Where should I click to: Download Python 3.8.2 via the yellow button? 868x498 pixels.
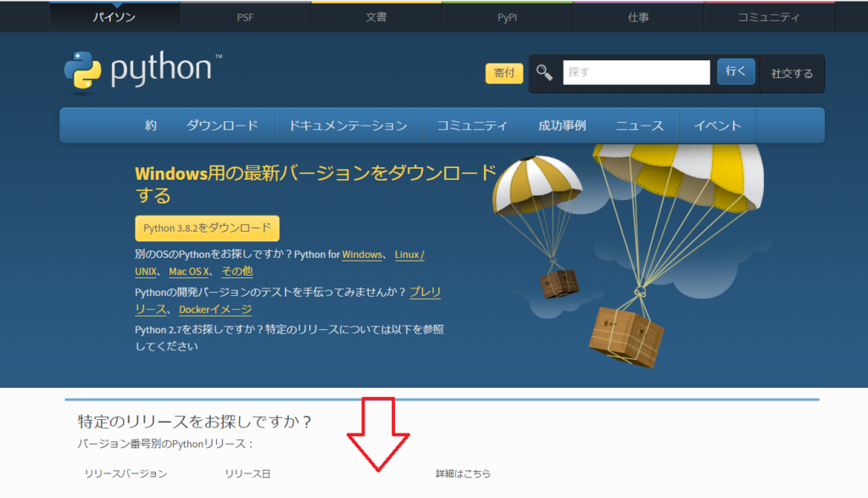pos(207,227)
